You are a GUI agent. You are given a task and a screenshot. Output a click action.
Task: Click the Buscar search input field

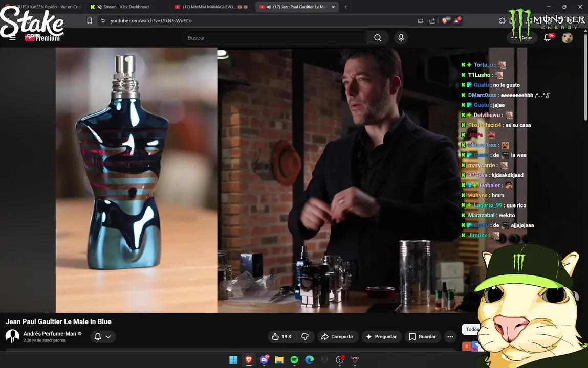coord(274,38)
